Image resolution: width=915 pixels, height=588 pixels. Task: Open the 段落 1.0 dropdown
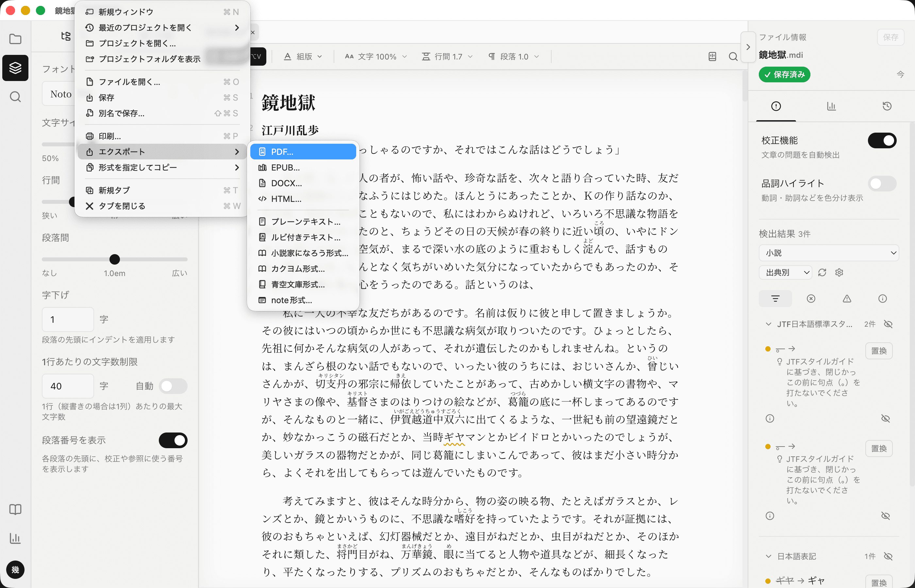pos(514,57)
